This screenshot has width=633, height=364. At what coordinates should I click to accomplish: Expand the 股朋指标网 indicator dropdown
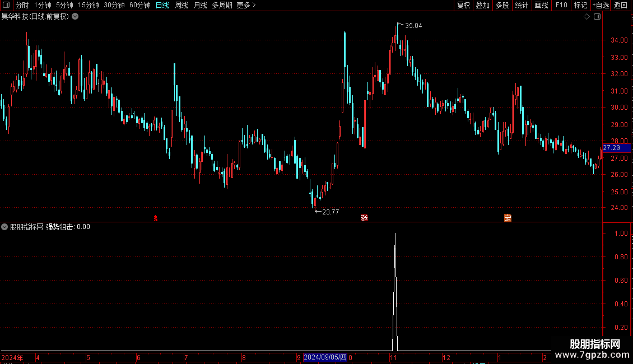click(4, 227)
